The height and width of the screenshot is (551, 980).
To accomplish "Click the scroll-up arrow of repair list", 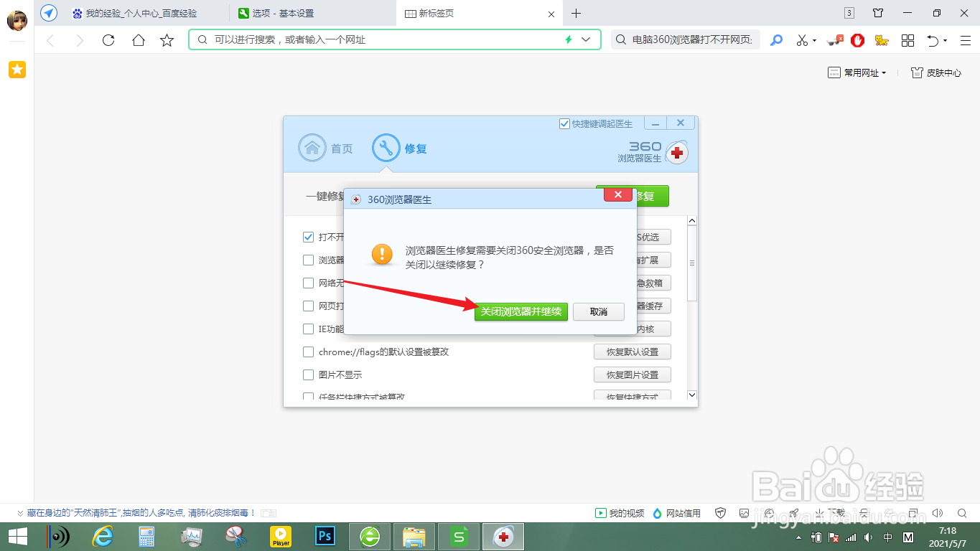I will pyautogui.click(x=692, y=221).
